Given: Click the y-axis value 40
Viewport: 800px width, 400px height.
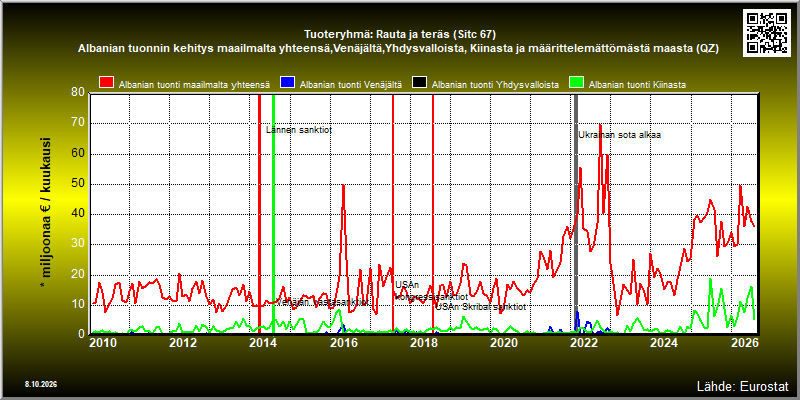Looking at the screenshot, I should pos(78,214).
